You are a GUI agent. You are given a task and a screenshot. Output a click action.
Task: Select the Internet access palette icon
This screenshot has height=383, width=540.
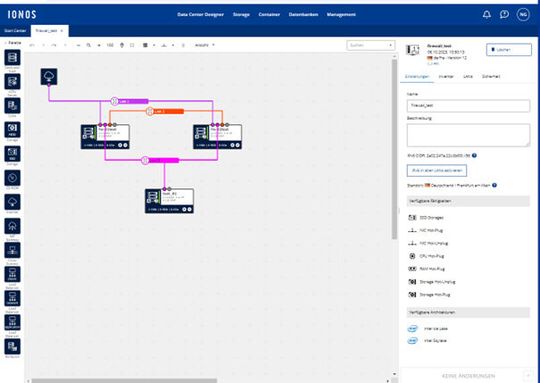point(12,202)
